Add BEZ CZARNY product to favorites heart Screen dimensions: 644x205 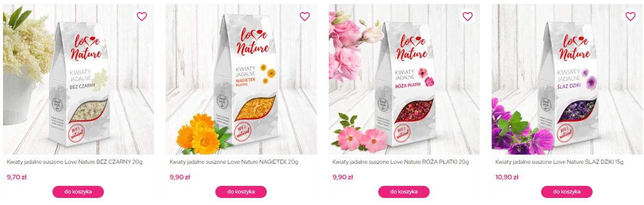[x=142, y=16]
